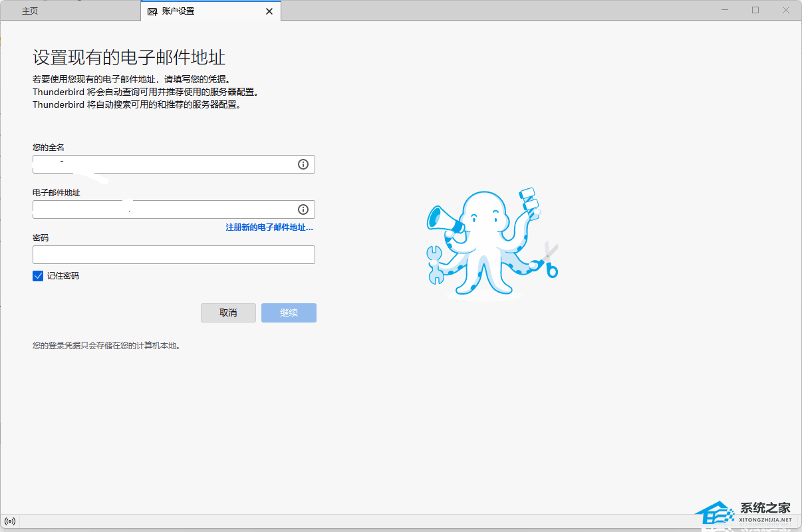Click the text 您的登录凭据只会存储在您的计算机本地。
The image size is (802, 532).
pyautogui.click(x=106, y=346)
